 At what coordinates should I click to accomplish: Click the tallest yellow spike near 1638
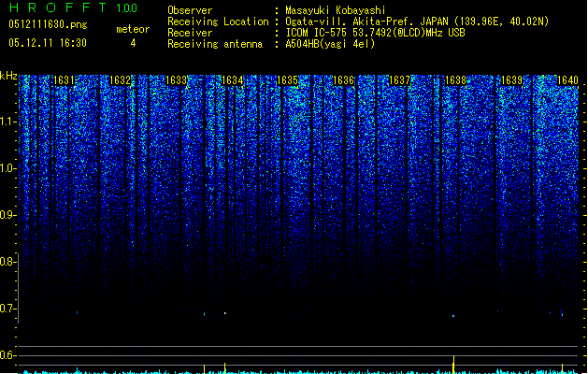pos(453,365)
